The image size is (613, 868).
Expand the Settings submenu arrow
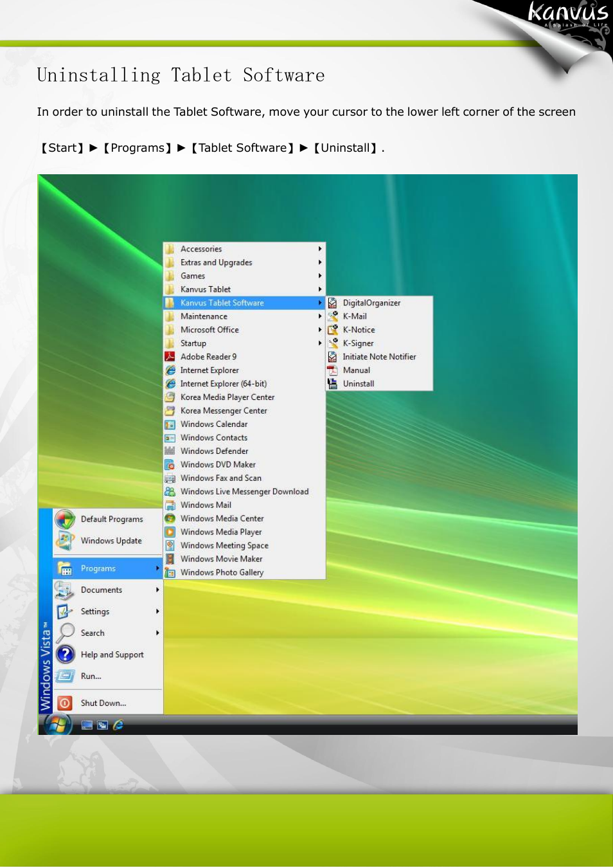157,611
